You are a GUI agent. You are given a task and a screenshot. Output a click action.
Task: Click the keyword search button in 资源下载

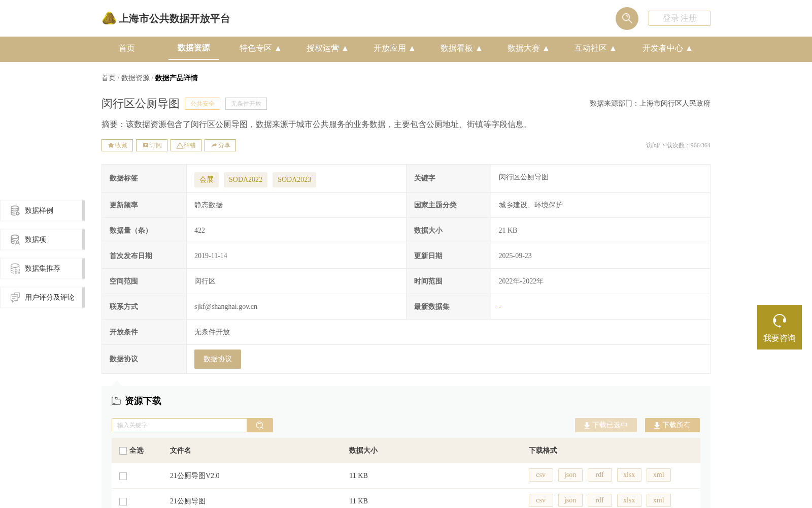coord(260,425)
